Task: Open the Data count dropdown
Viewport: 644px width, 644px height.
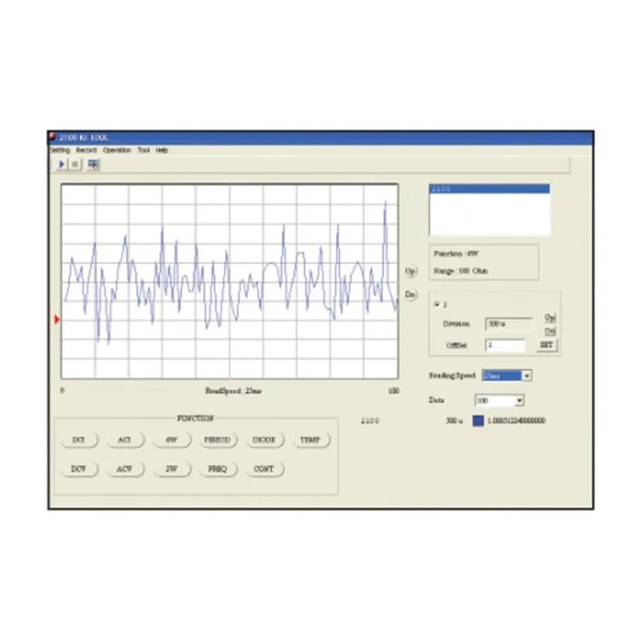Action: [519, 400]
